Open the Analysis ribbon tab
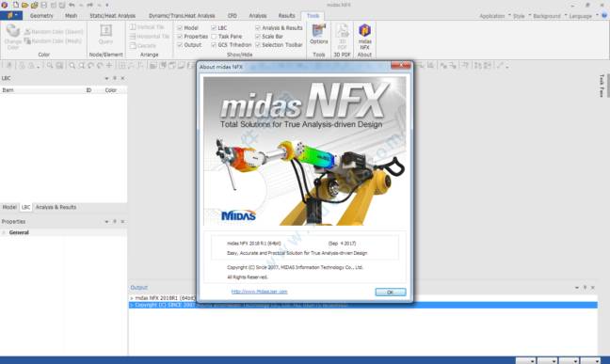The height and width of the screenshot is (364, 610). coord(258,16)
